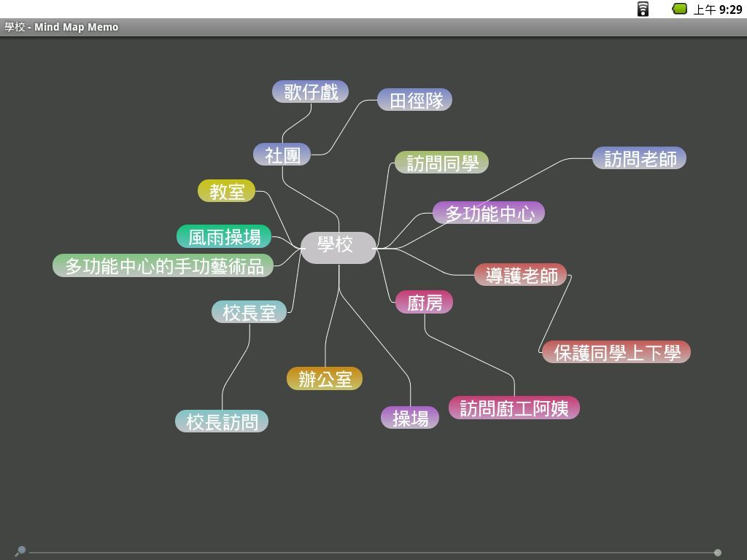The height and width of the screenshot is (560, 747).
Task: Tap the purple 操場 node
Action: click(410, 418)
